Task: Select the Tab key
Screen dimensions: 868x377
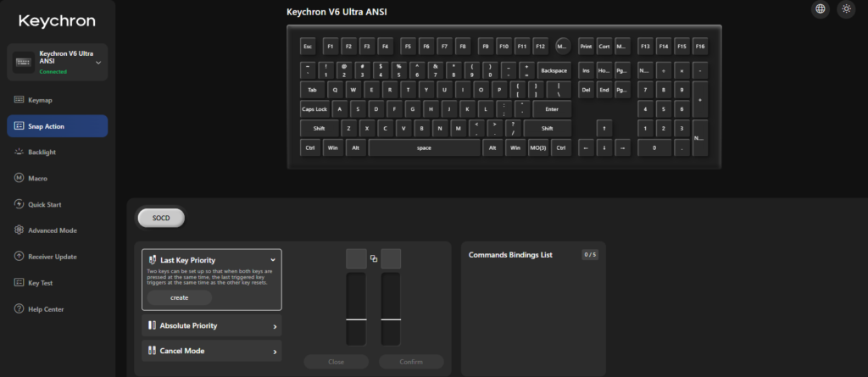Action: click(x=313, y=90)
